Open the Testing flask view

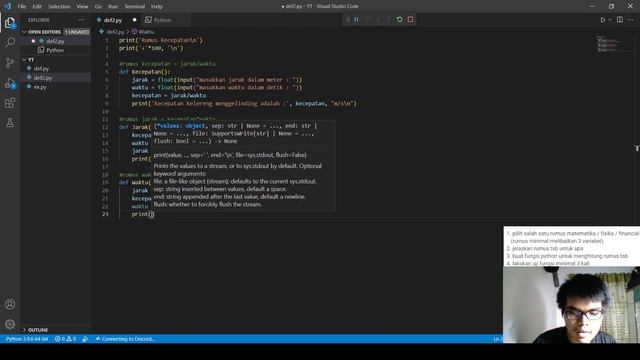tap(10, 122)
